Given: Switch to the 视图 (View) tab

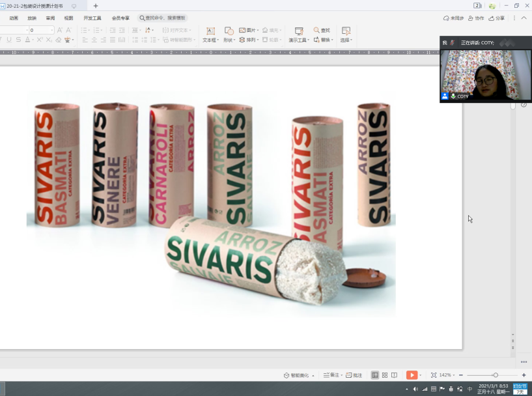Looking at the screenshot, I should (x=68, y=18).
